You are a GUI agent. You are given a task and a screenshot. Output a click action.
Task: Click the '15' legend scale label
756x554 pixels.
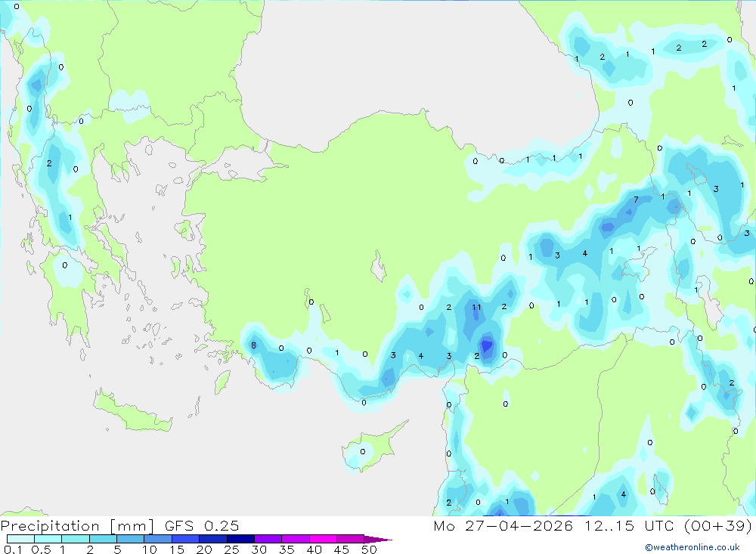(x=176, y=549)
